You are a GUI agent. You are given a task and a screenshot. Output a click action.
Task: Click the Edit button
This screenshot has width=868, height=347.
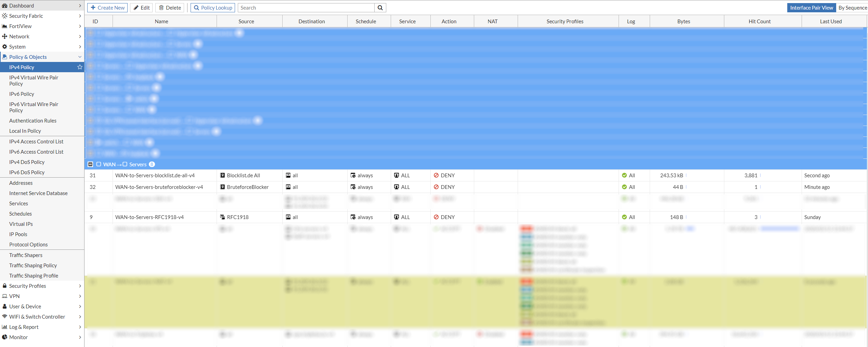(141, 8)
